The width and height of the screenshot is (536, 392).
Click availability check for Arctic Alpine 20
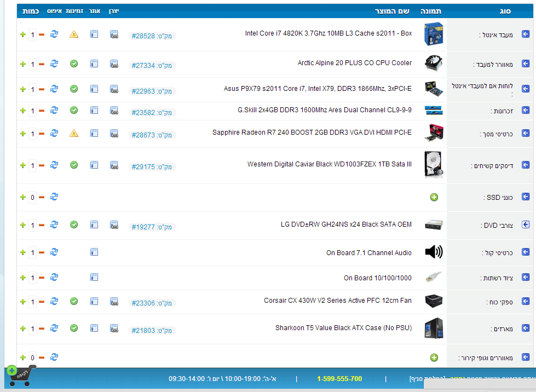[x=74, y=64]
